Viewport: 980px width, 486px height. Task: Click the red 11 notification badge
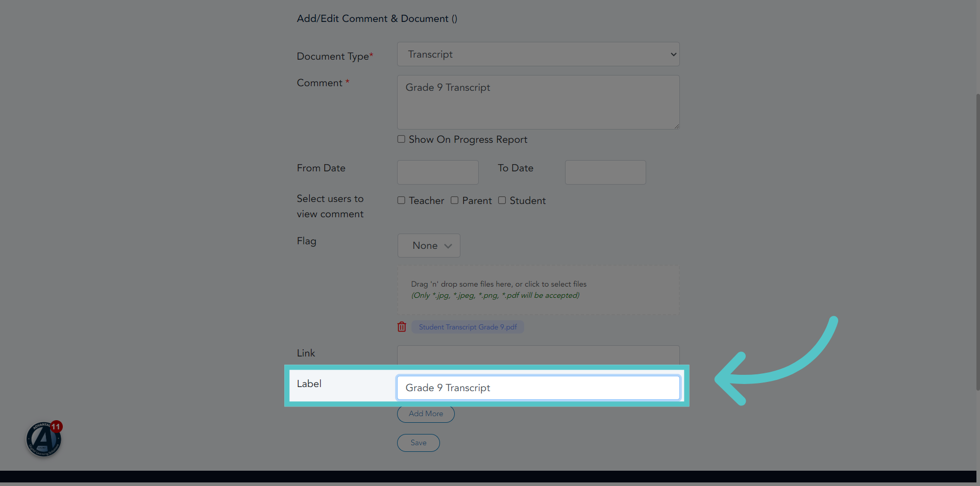56,426
